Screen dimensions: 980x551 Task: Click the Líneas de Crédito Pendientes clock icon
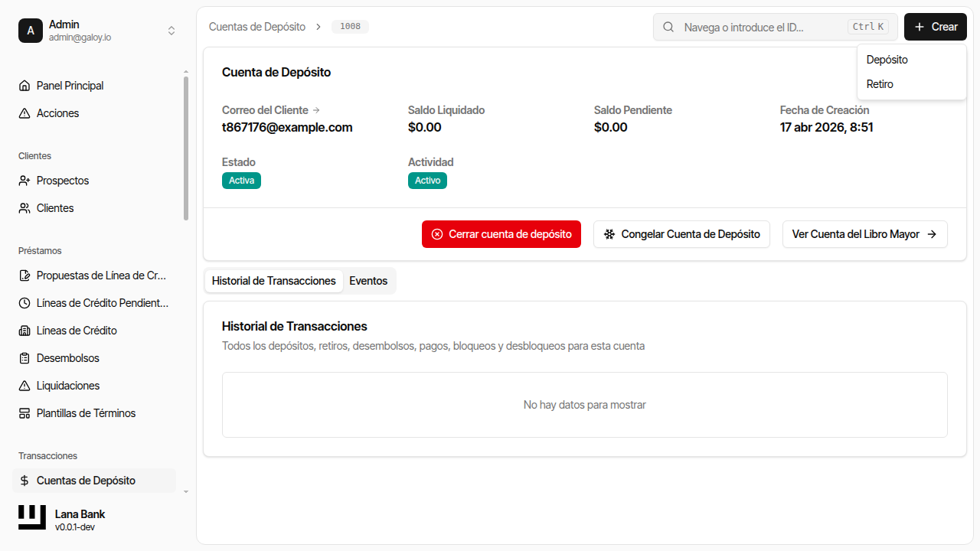(24, 303)
